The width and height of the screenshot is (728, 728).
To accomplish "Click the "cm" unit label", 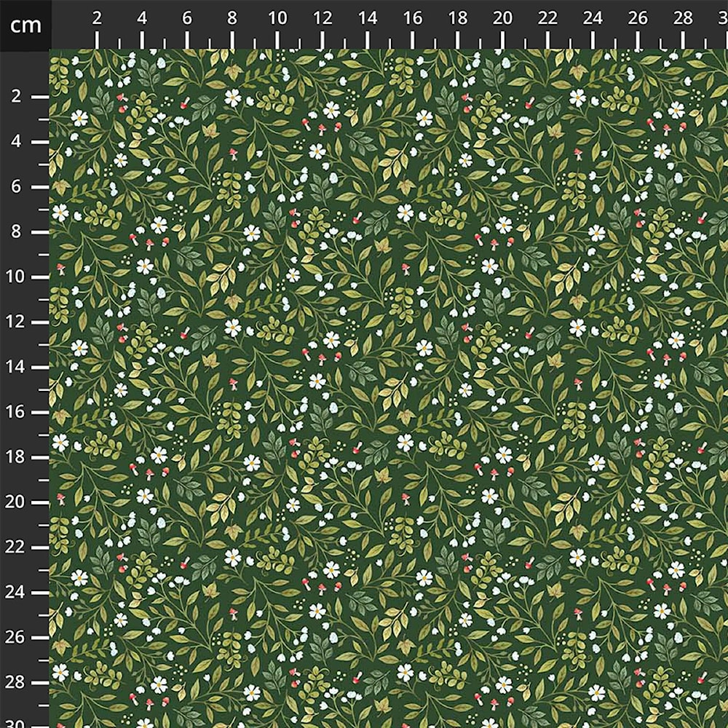I will coord(25,25).
